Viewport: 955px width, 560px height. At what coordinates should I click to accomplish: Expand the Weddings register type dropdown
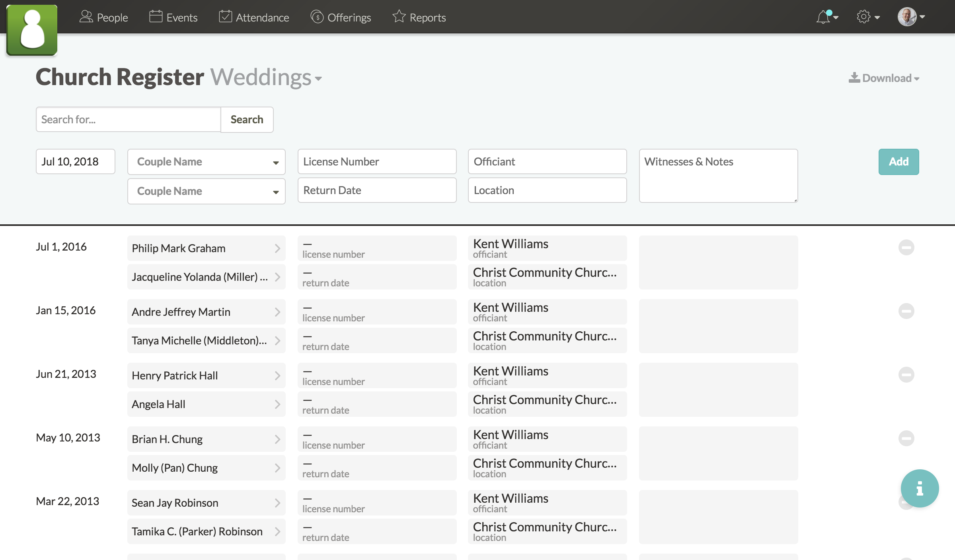pos(266,77)
